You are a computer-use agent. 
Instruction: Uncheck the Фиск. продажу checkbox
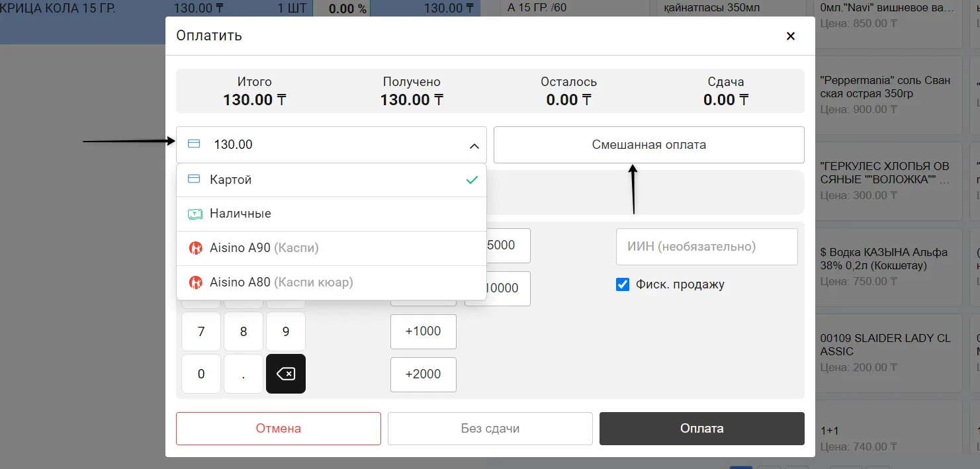tap(623, 284)
